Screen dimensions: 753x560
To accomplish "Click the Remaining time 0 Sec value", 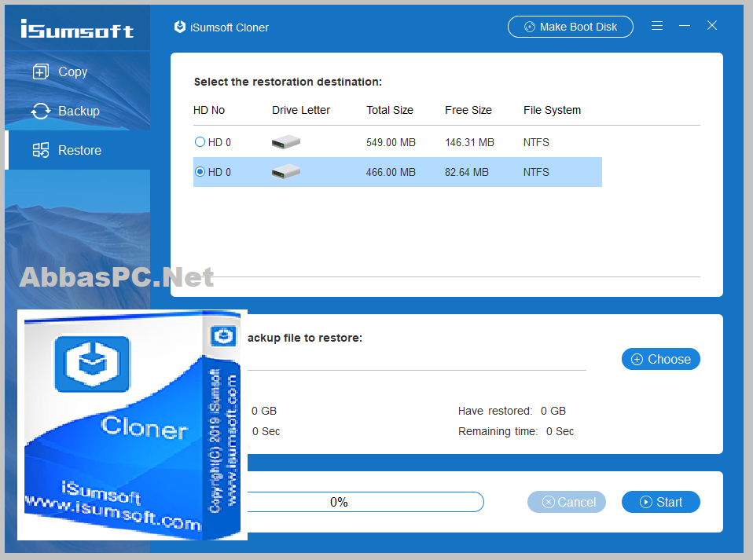I will 560,431.
